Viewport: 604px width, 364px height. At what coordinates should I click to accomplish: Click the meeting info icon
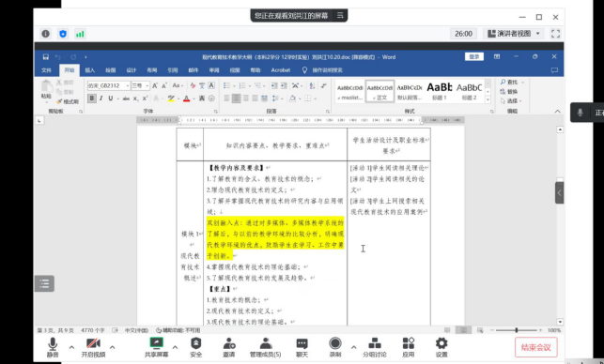45,34
